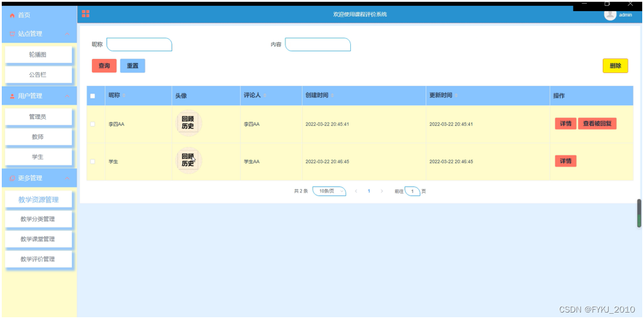Viewport: 644px width, 319px height.
Task: Click 详情 for the 李四AA row
Action: click(566, 124)
